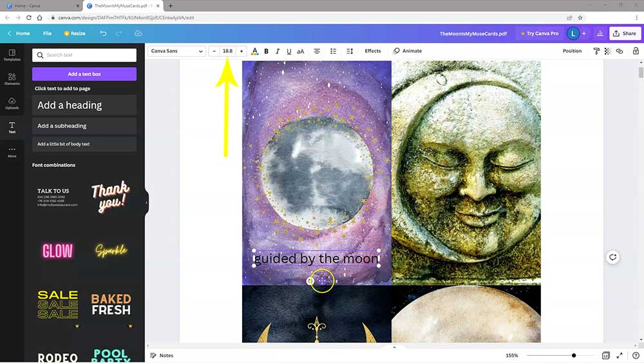Open text Effects panel
Viewport: 644px width, 363px height.
[372, 51]
